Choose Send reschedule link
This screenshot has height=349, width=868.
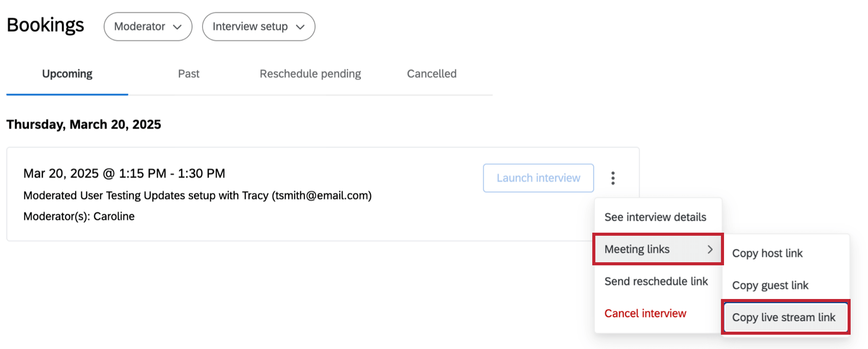[x=656, y=281]
